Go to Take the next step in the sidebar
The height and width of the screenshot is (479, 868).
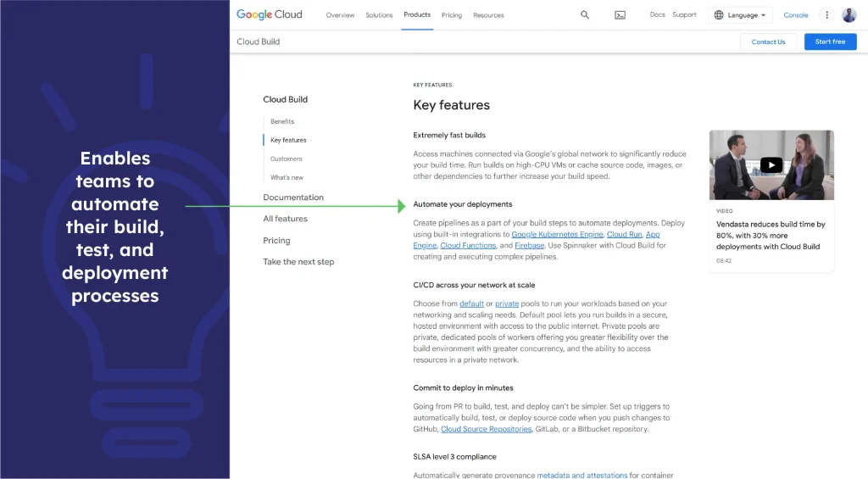298,261
